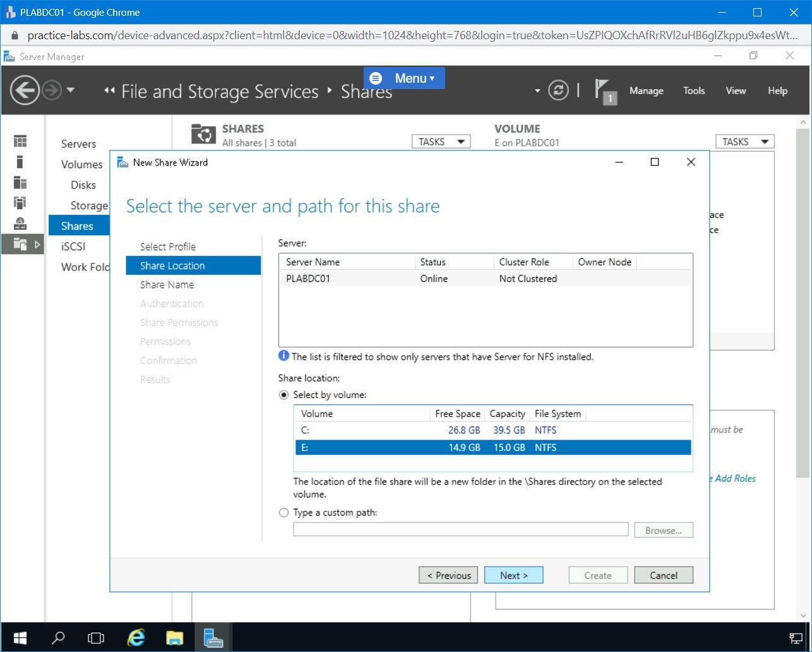Choose the Select by volume radio button
Screen dimensions: 812x652
pyautogui.click(x=284, y=395)
